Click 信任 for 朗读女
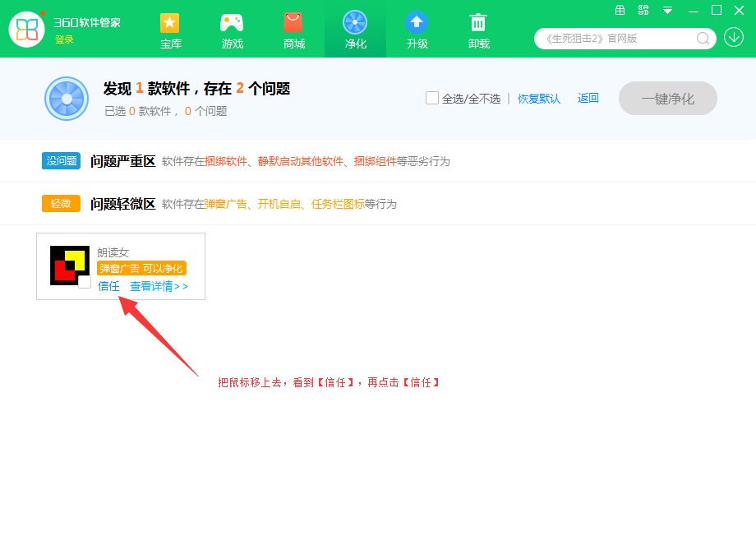The image size is (756, 559). point(108,287)
